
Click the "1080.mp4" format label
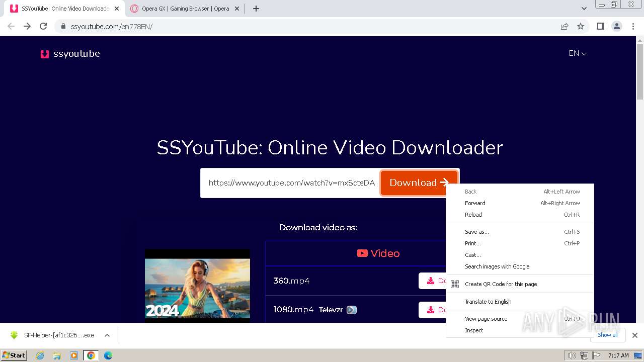[x=293, y=310]
